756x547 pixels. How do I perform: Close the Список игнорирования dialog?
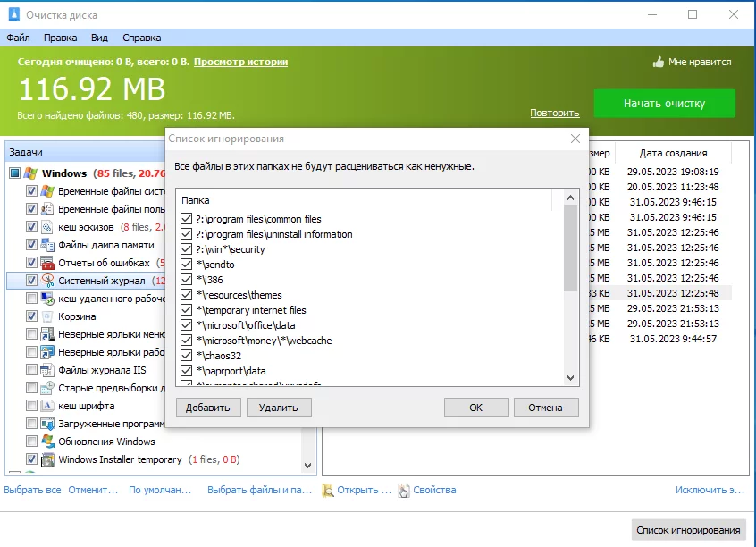575,139
